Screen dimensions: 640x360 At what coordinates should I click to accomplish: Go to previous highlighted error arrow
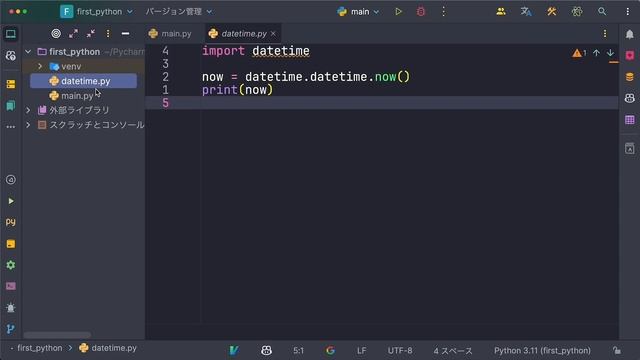click(596, 53)
